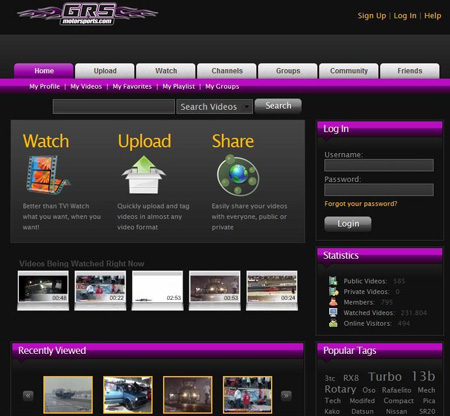
Task: Switch to the Channels tab
Action: [x=227, y=71]
